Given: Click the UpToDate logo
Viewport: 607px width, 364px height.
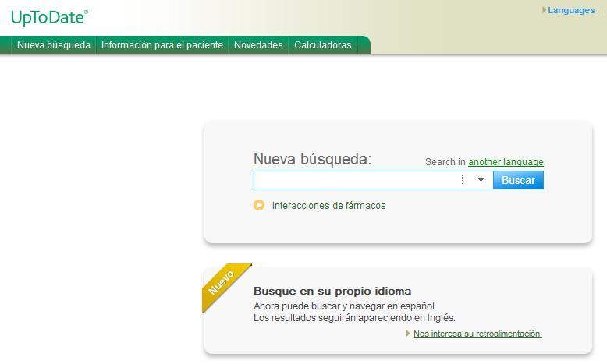Looking at the screenshot, I should tap(49, 17).
